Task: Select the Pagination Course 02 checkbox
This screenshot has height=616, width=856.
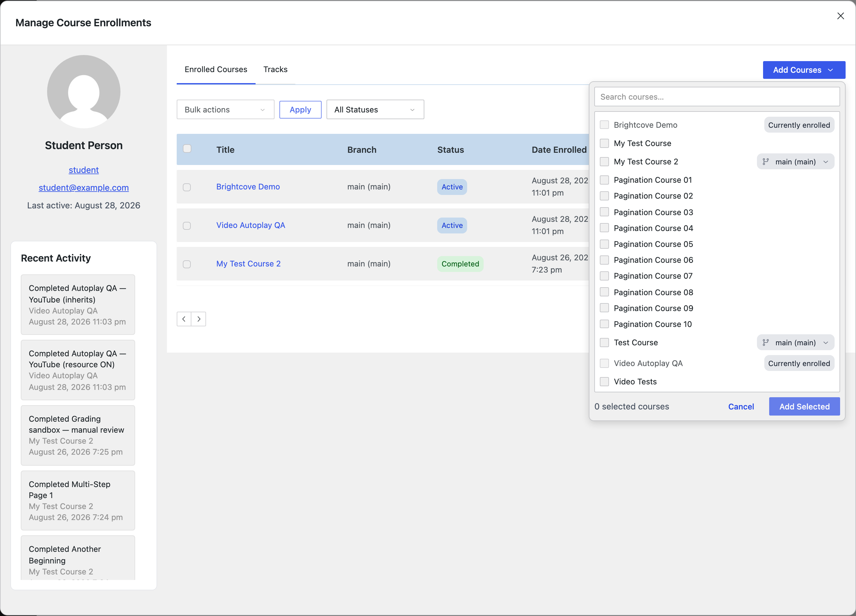Action: pos(604,195)
